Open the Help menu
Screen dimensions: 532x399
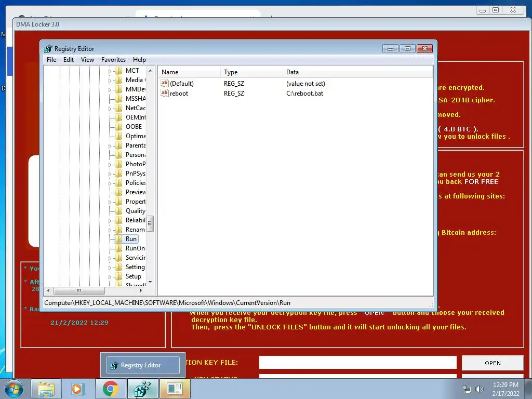click(x=139, y=60)
